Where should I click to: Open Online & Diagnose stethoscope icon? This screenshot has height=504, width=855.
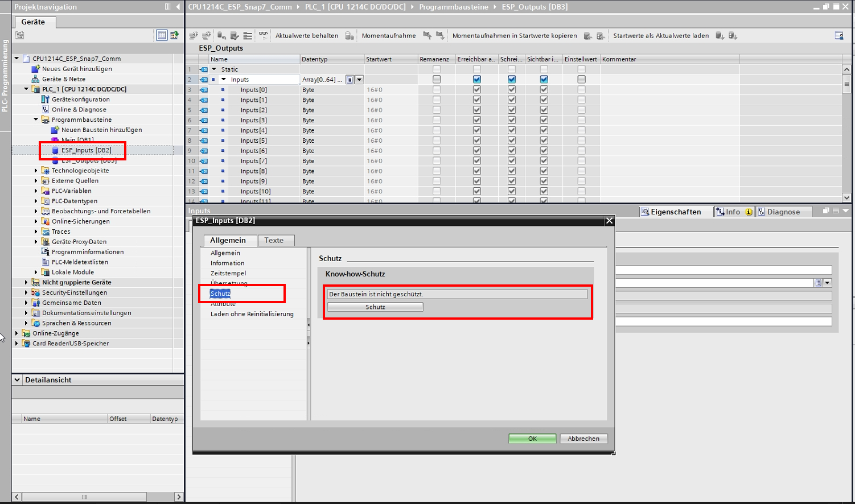(46, 110)
